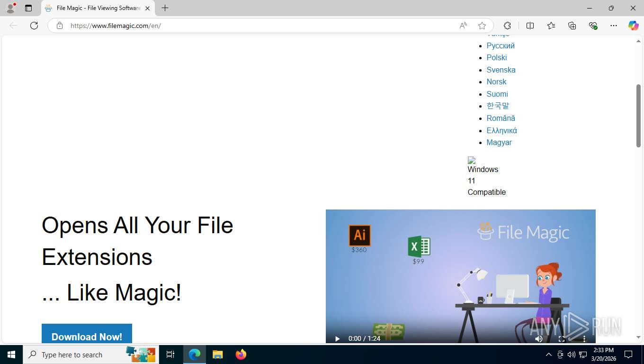Click the Windows 11 Compatible broken image
This screenshot has height=364, width=644.
coord(486,177)
